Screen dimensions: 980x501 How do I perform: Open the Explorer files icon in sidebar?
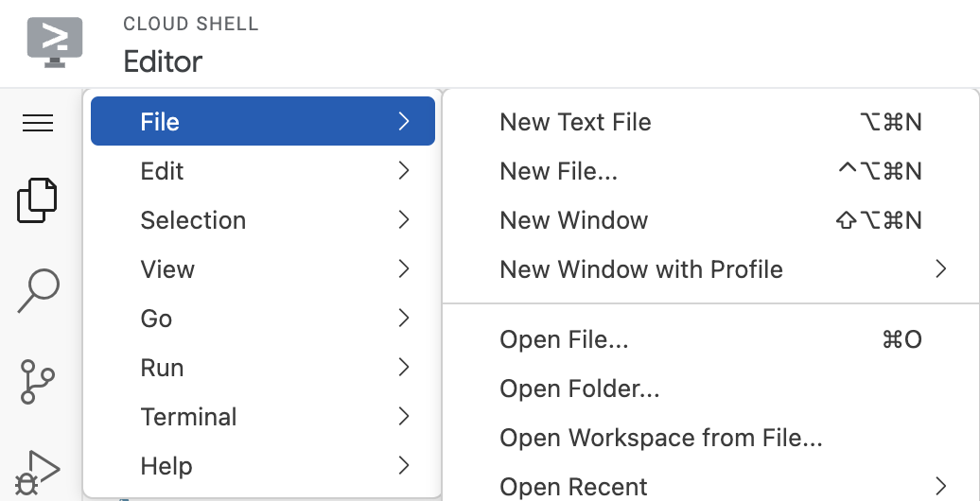38,200
